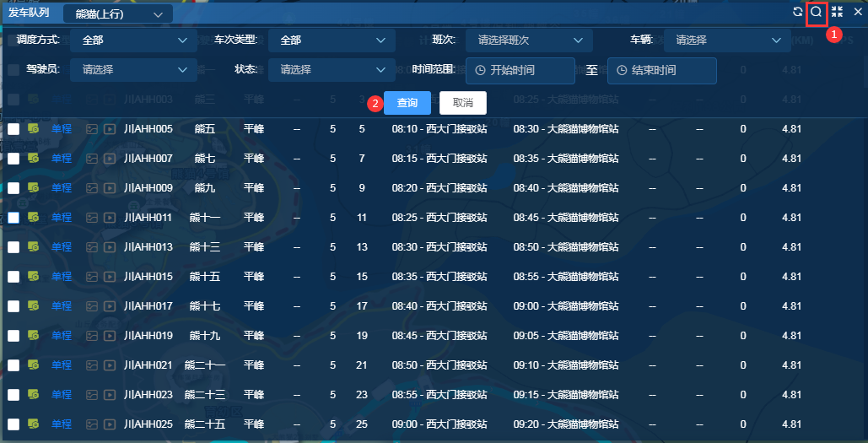Click the 取消 button
The image size is (868, 443).
(x=462, y=103)
